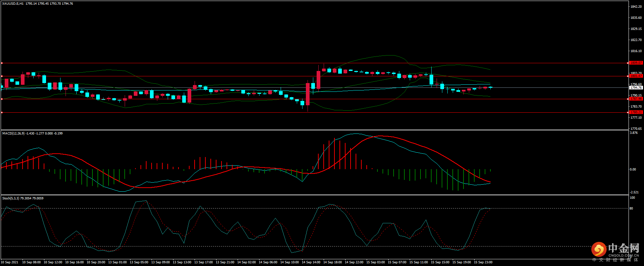Click the 1842.20 price scale label
The width and height of the screenshot is (644, 266).
[636, 7]
